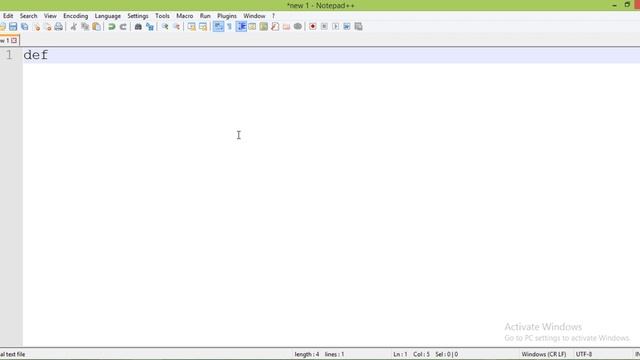Click 'lines : 1' in status bar

pos(335,354)
